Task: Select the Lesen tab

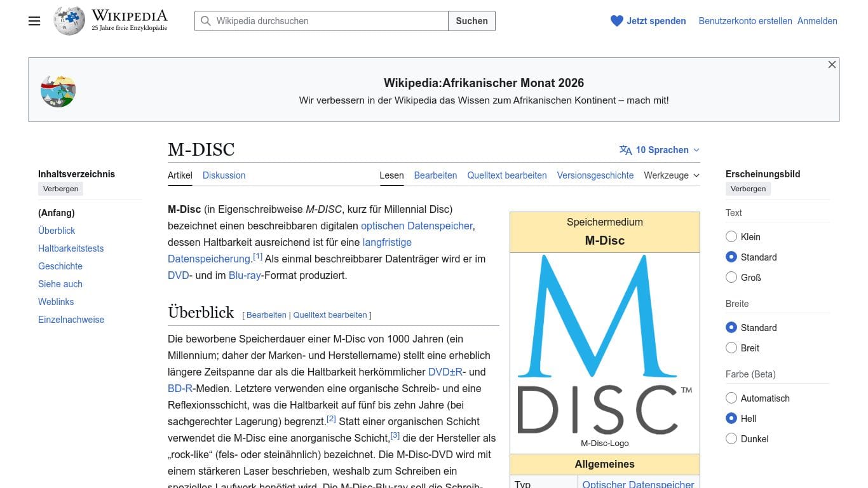Action: click(x=391, y=175)
